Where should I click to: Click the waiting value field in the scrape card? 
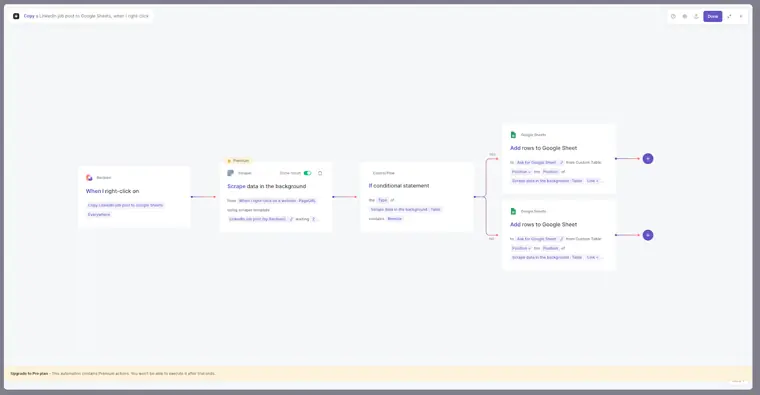[x=314, y=219]
